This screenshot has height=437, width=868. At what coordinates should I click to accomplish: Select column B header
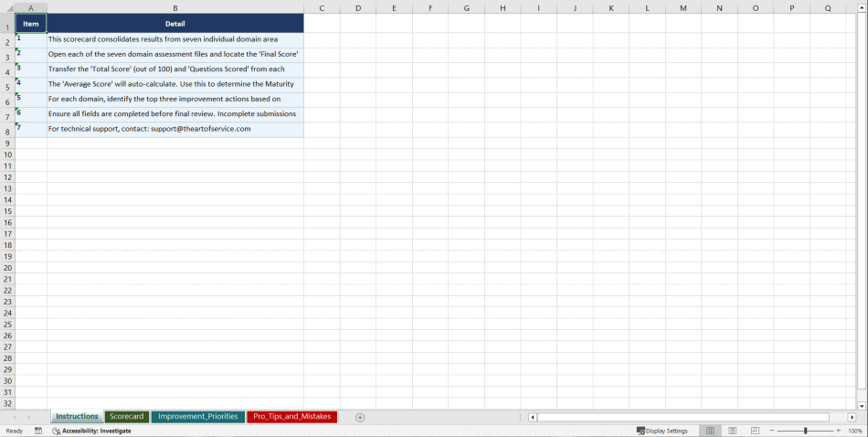tap(175, 8)
